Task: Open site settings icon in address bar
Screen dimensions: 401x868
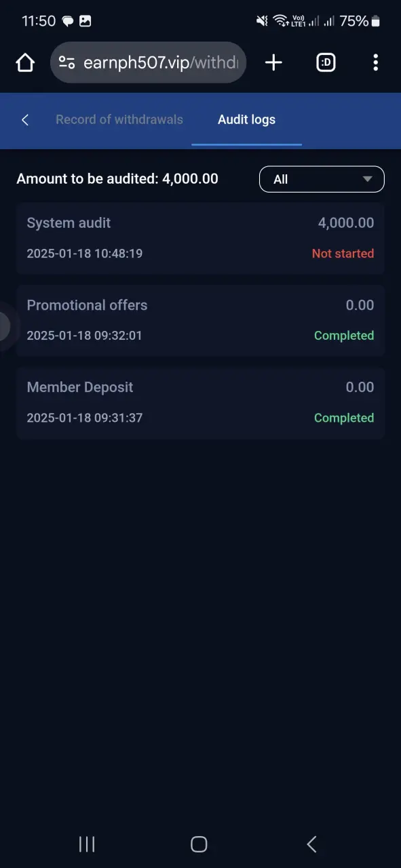Action: coord(66,63)
